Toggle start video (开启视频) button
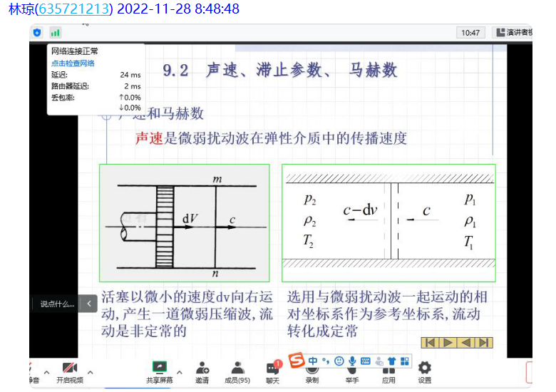The image size is (556, 392). (70, 371)
